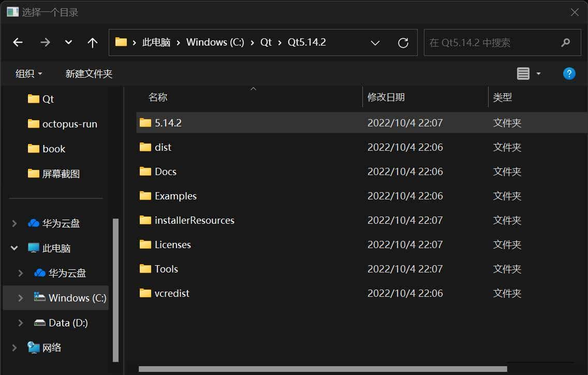Click the 新建文件夹 button
This screenshot has width=588, height=375.
(x=89, y=74)
